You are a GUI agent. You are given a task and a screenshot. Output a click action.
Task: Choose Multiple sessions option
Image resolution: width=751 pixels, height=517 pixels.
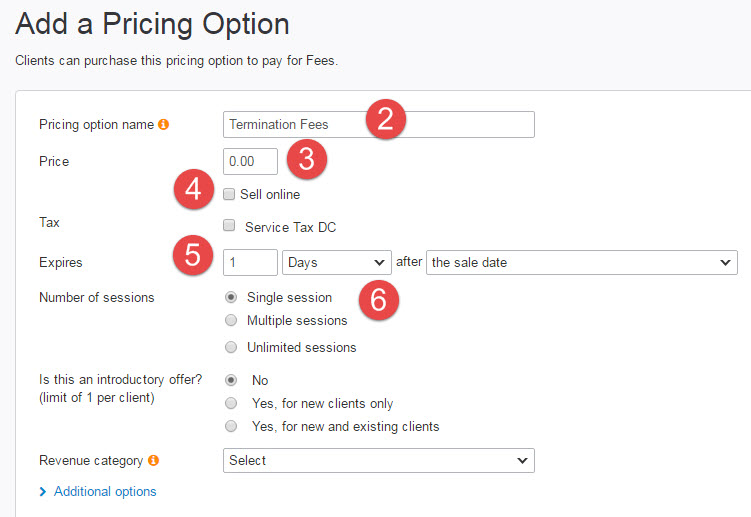click(231, 321)
